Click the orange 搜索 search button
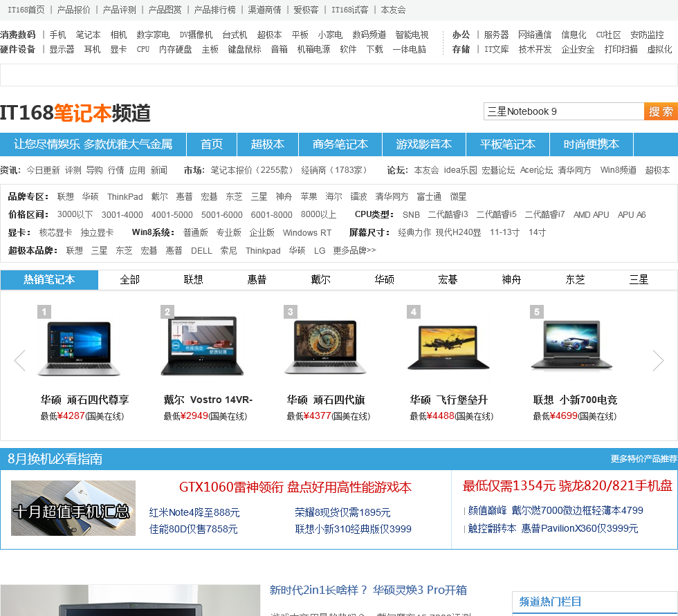This screenshot has height=616, width=678. (661, 111)
